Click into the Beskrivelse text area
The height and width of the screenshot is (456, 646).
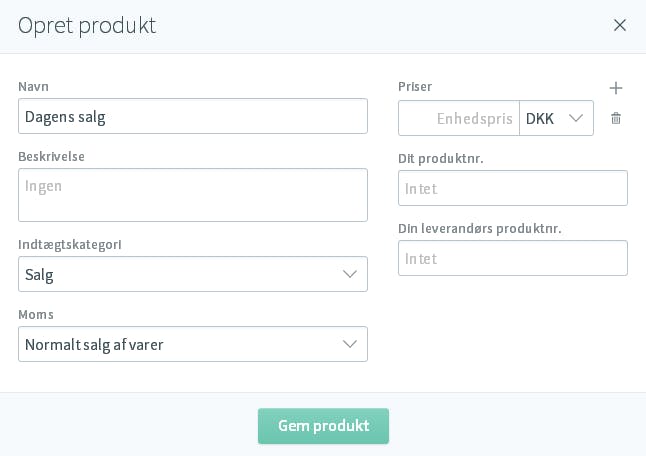click(193, 195)
